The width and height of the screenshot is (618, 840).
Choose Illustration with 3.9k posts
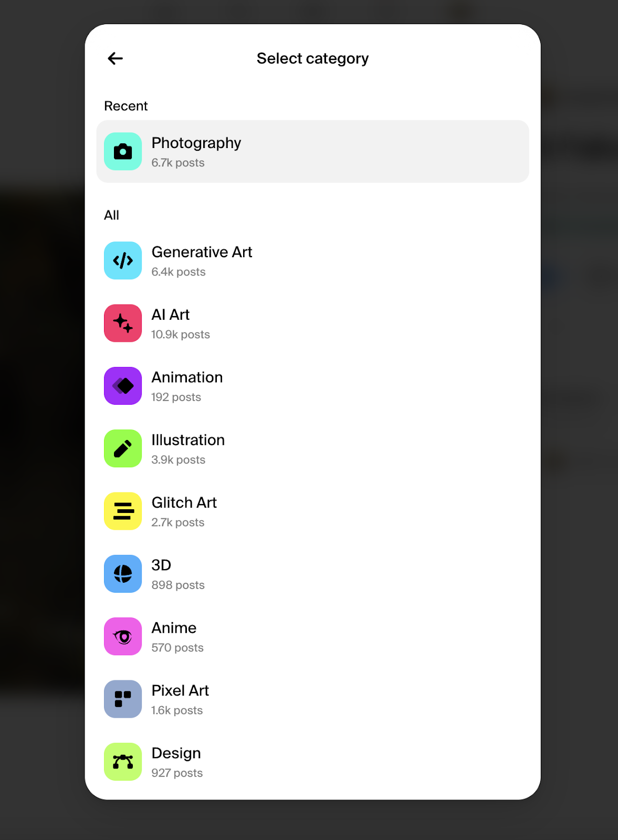(x=313, y=449)
